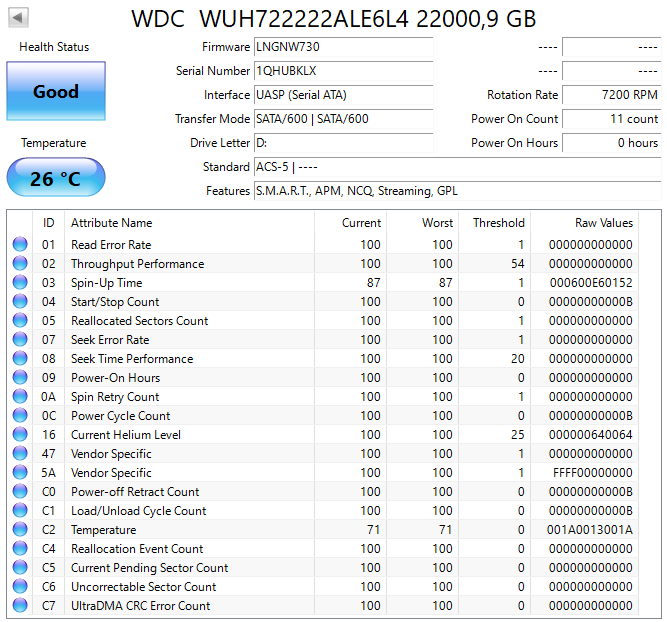Select the Serial Number field 1QHUBKLX
This screenshot has height=622, width=667.
(x=344, y=71)
